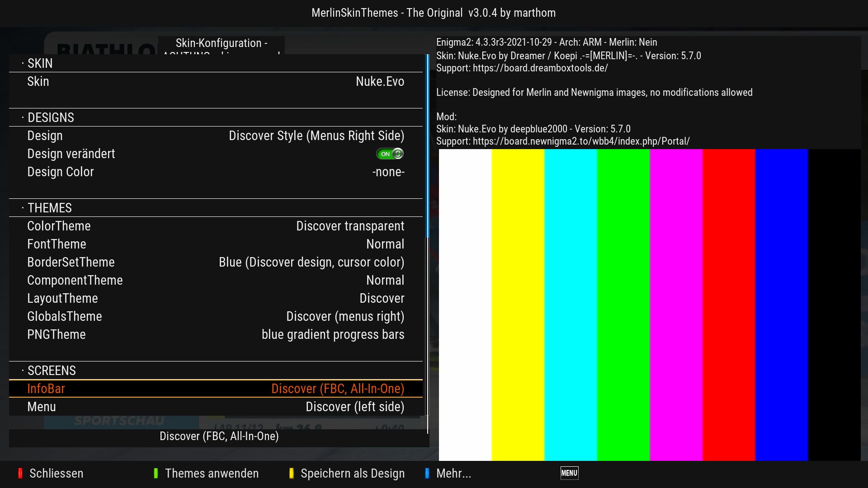
Task: Select the Skin Nuke.Evo row
Action: tap(216, 81)
